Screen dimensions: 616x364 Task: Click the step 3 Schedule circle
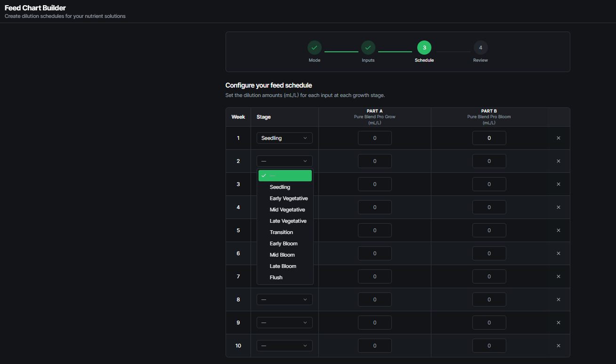pos(424,48)
